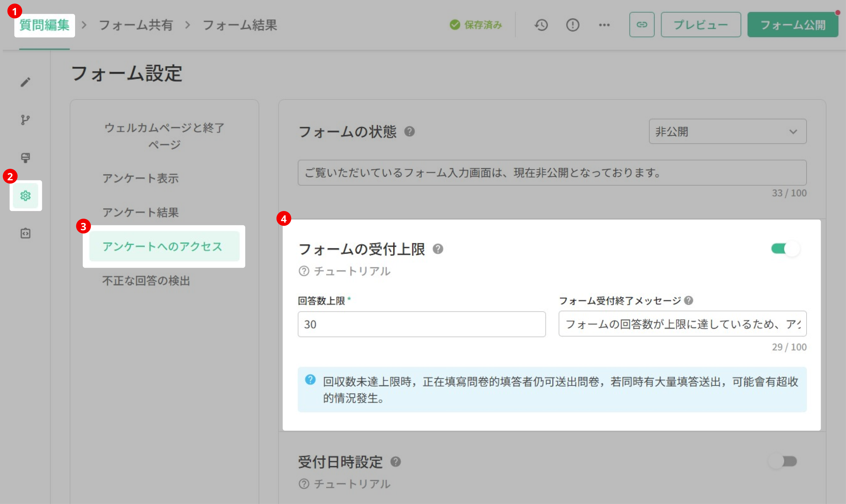
Task: Click help icon beside フォーム受付終了メッセージ
Action: click(689, 300)
